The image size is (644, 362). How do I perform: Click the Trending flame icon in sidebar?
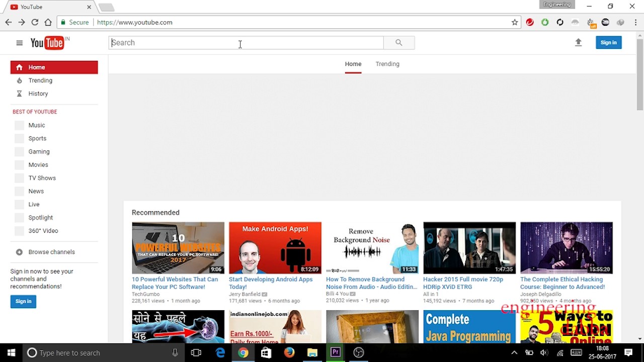coord(19,80)
